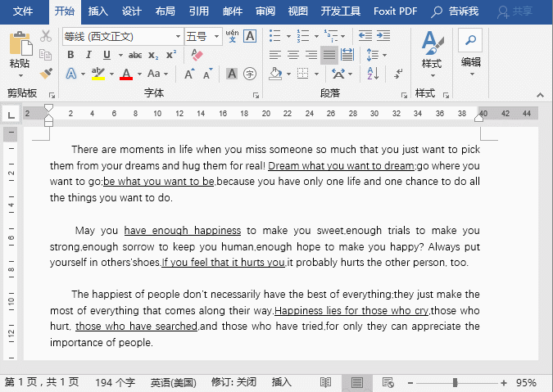
Task: Click the numbered list icon
Action: [x=302, y=36]
